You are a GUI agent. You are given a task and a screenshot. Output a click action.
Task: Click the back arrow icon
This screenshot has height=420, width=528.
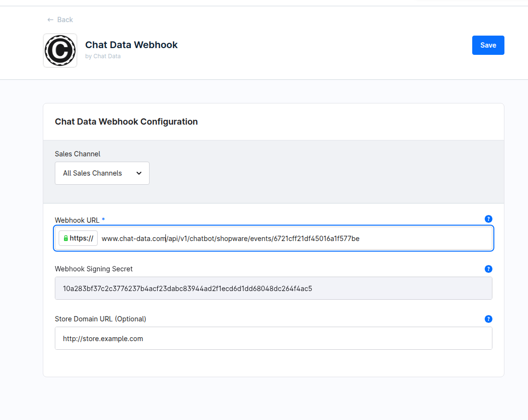pos(50,20)
